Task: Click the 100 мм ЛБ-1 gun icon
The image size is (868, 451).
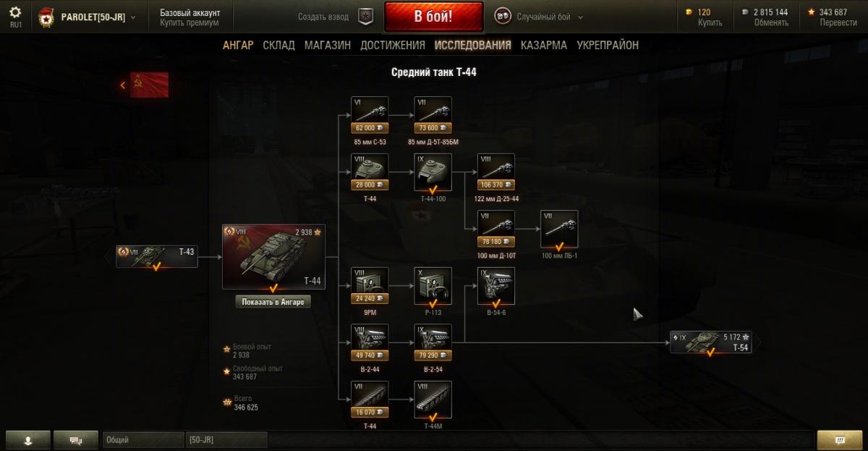Action: coord(559,229)
